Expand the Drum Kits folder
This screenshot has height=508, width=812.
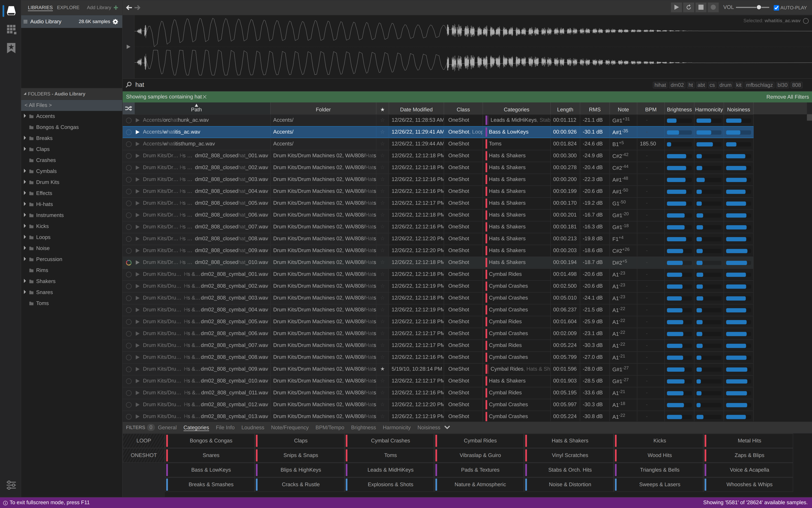(x=25, y=182)
